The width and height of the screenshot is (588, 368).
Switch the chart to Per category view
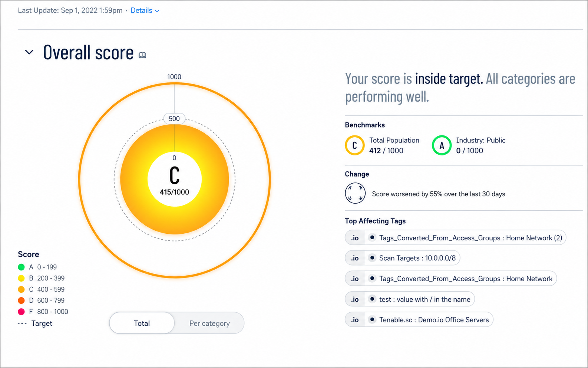click(x=209, y=323)
